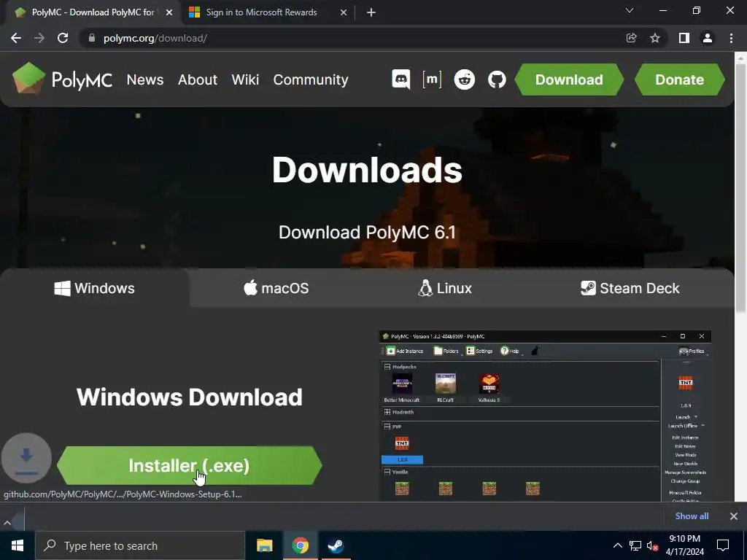747x560 pixels.
Task: Click the green Donate button
Action: [x=680, y=79]
